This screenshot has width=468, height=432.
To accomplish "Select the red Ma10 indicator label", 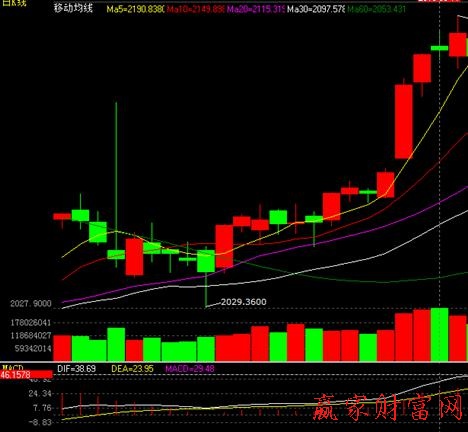I will click(195, 9).
